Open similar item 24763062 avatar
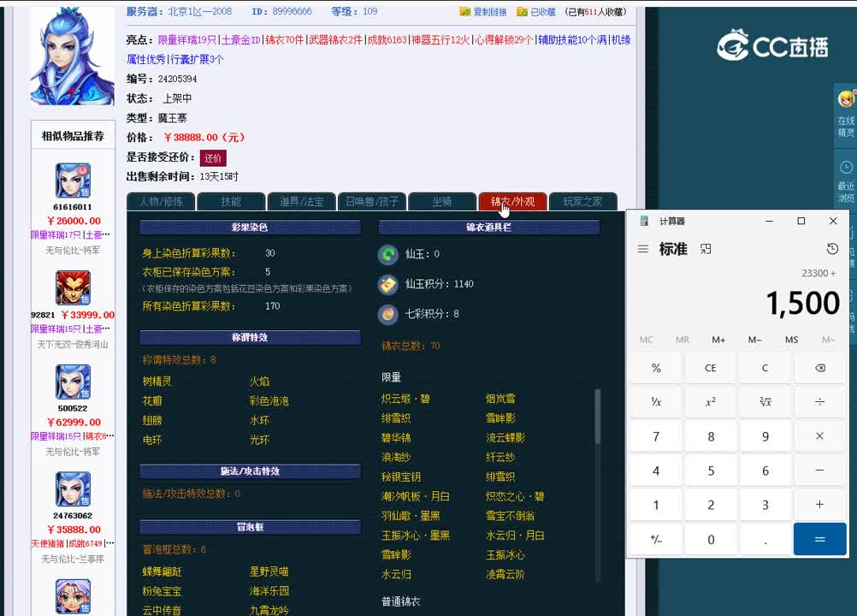The image size is (857, 616). [73, 489]
